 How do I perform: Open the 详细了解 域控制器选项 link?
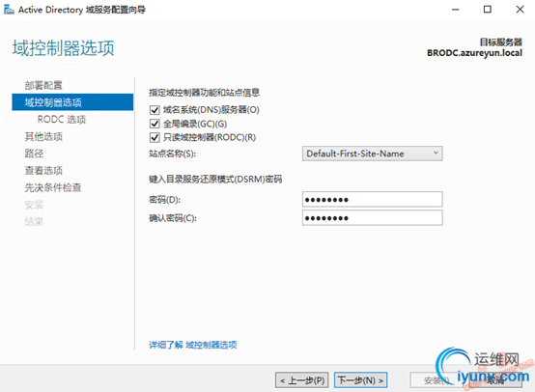[x=193, y=345]
